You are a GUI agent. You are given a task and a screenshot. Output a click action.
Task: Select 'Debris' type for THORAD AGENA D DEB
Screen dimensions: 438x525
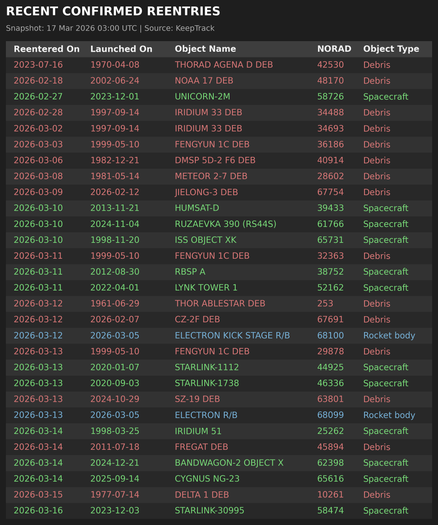click(377, 65)
